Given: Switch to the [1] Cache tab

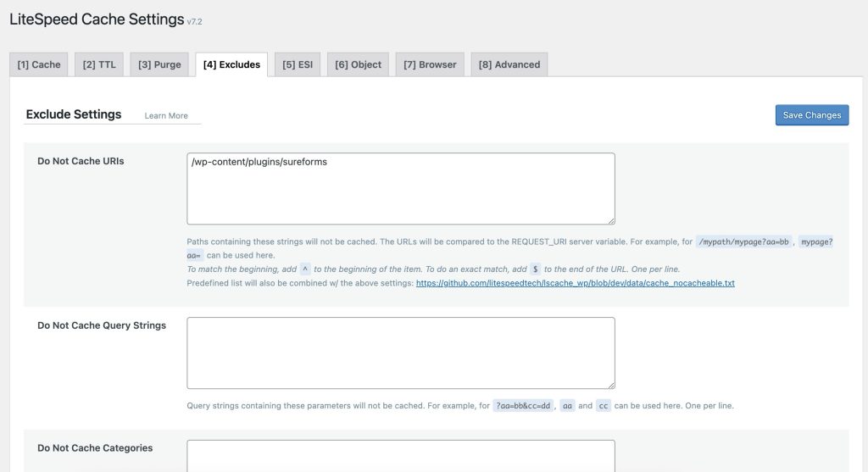Looking at the screenshot, I should [39, 64].
